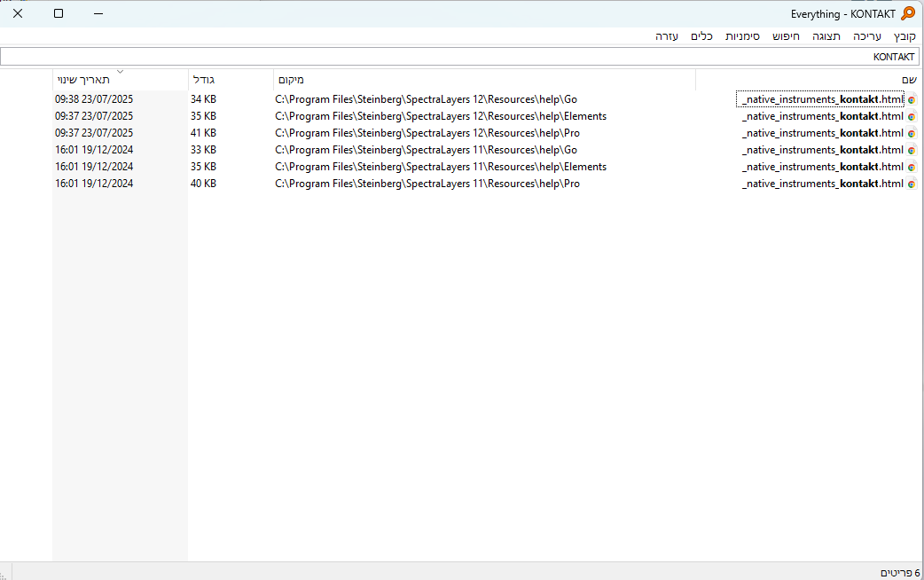Click the 6 פריטים status bar text
Viewport: 924px width, 580px height.
[900, 573]
